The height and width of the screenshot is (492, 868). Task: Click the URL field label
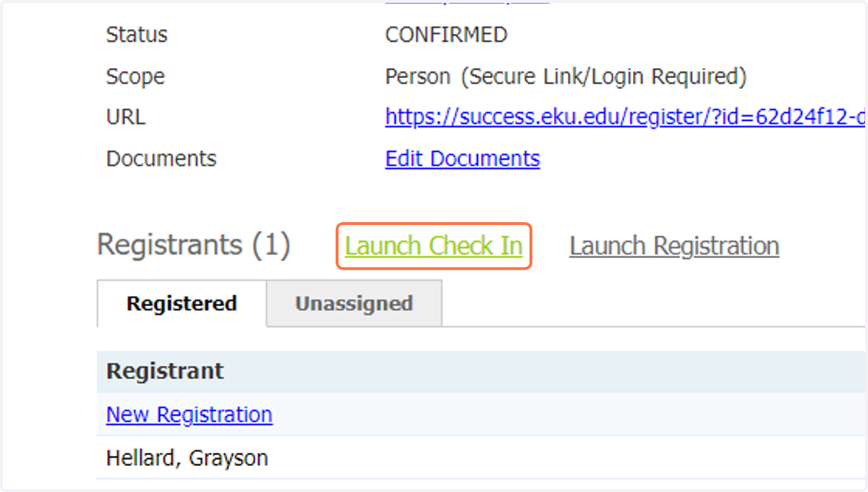tap(126, 117)
